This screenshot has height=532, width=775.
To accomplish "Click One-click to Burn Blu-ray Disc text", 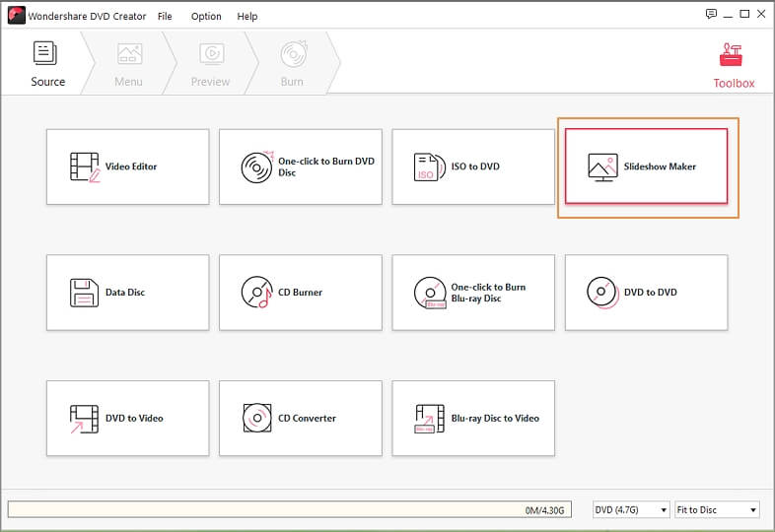I will [x=488, y=293].
